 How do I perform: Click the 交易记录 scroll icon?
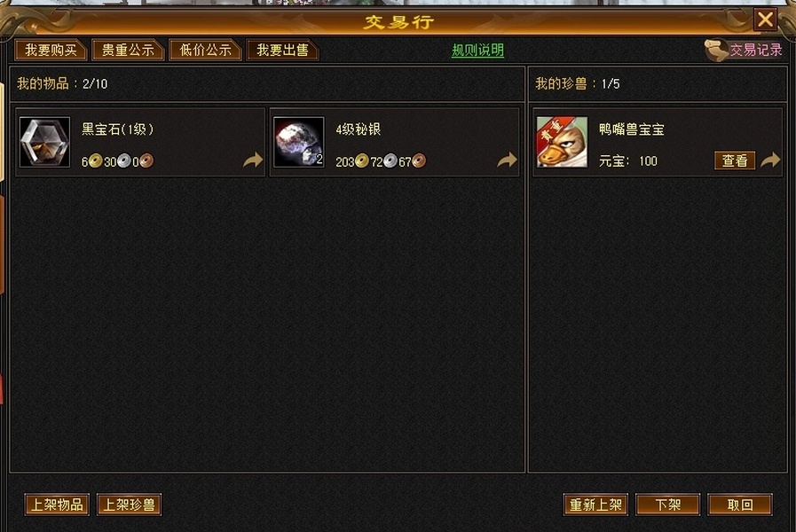(x=716, y=51)
